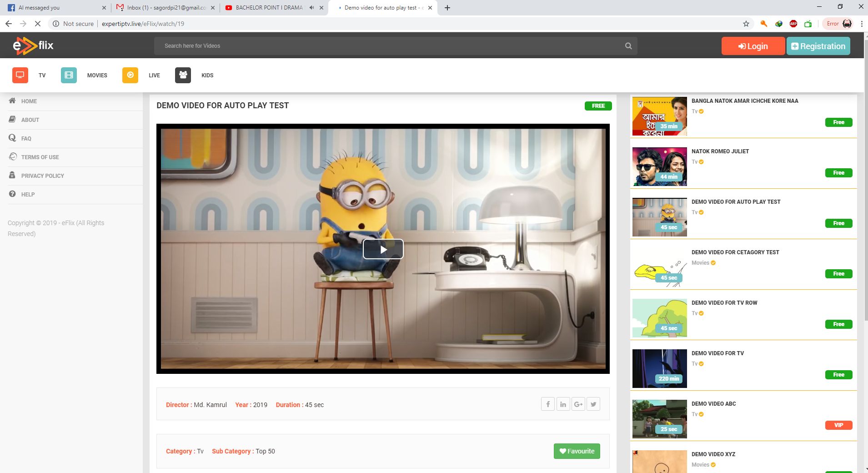
Task: Click Demo Video XYZ title
Action: pyautogui.click(x=713, y=454)
